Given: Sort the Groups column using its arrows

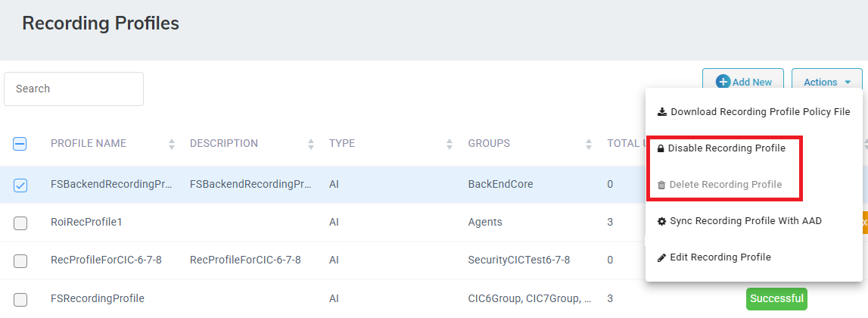Looking at the screenshot, I should [589, 144].
